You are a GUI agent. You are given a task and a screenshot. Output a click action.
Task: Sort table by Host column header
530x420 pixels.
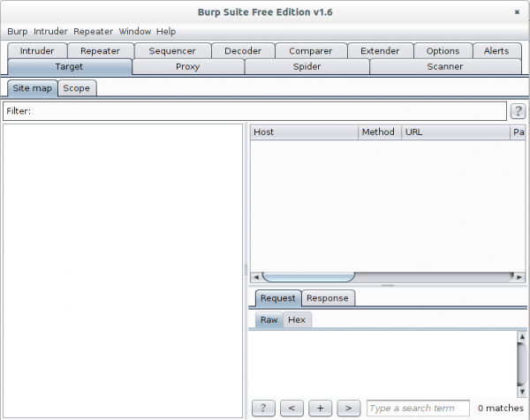[x=304, y=132]
